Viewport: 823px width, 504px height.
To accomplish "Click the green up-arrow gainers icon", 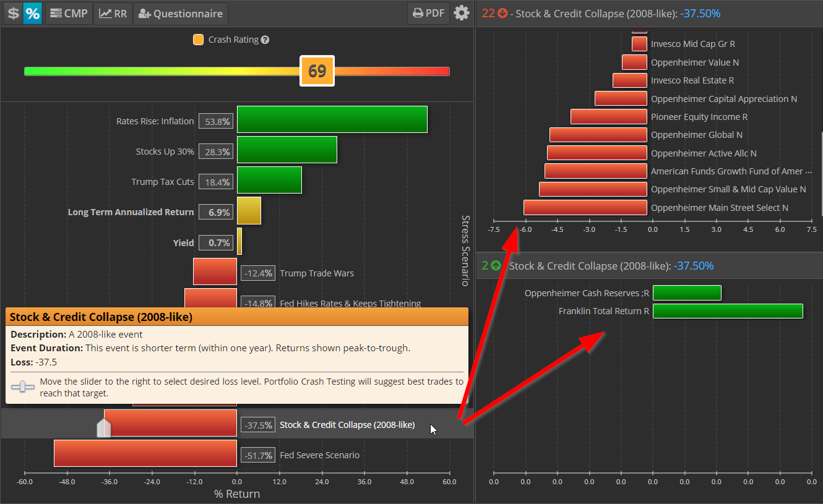I will (x=496, y=266).
